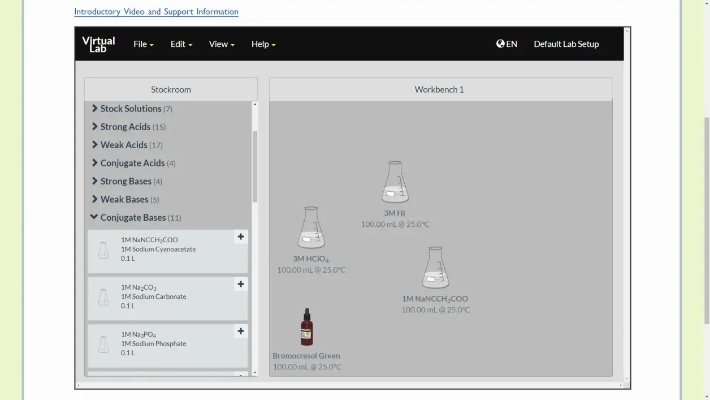Viewport: 710px width, 400px height.
Task: Select the Sodium Phosphate flask icon in stockroom
Action: point(103,344)
